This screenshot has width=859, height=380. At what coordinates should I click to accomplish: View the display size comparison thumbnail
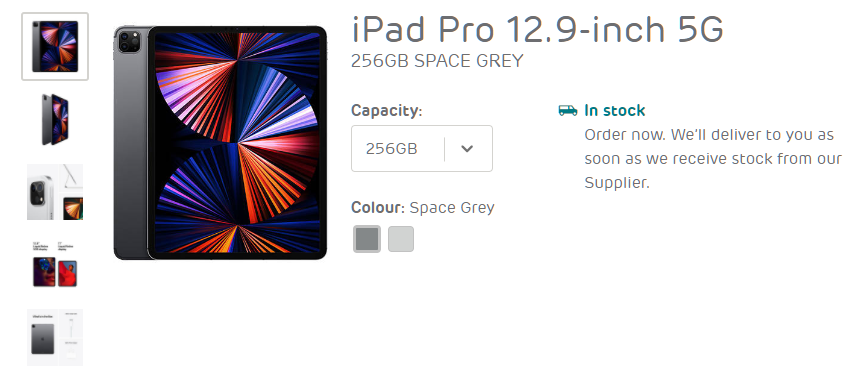coord(55,265)
